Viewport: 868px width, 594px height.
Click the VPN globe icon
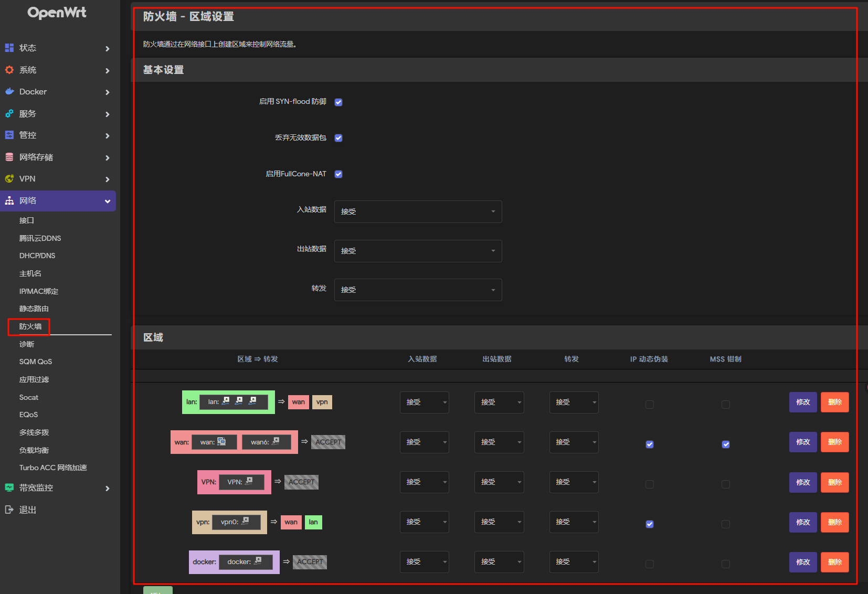click(9, 178)
